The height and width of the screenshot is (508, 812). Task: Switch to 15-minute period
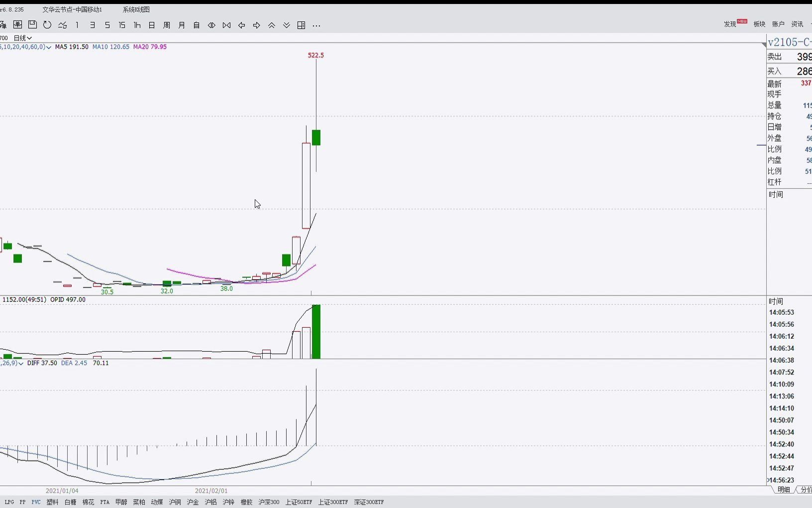point(122,25)
